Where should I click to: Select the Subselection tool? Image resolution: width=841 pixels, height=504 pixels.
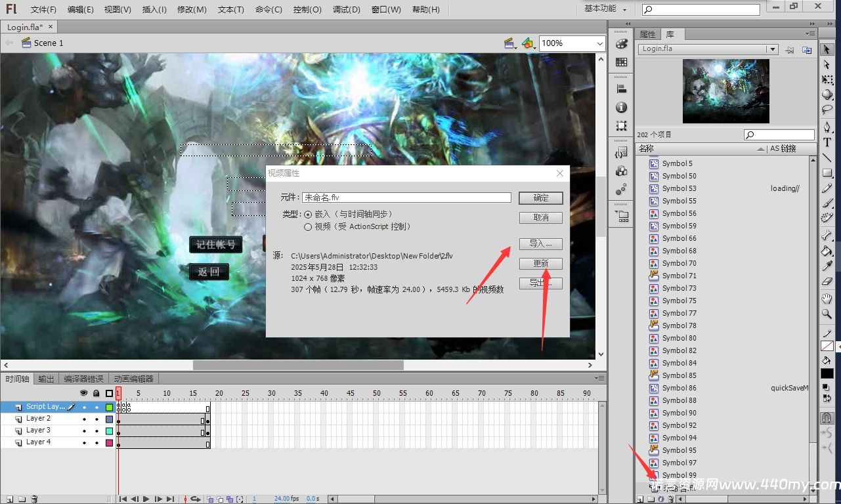827,65
